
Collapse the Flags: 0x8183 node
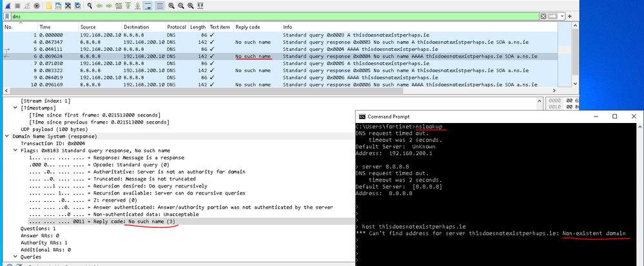coord(15,150)
